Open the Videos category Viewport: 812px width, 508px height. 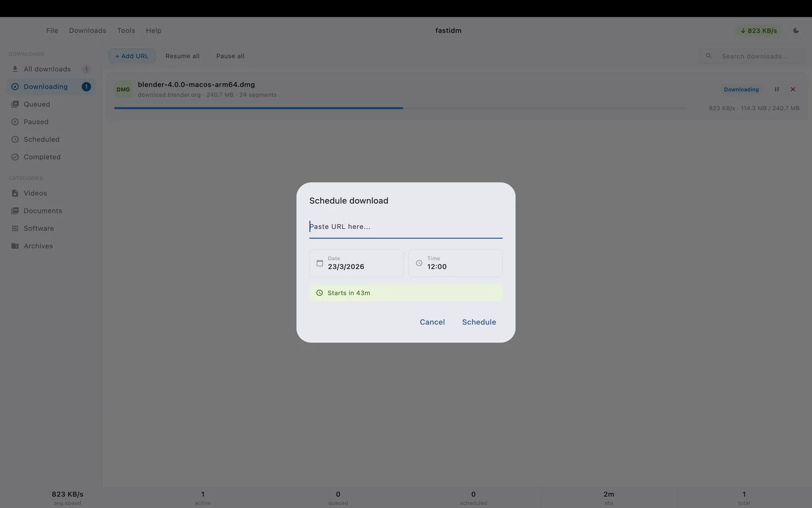tap(50, 193)
